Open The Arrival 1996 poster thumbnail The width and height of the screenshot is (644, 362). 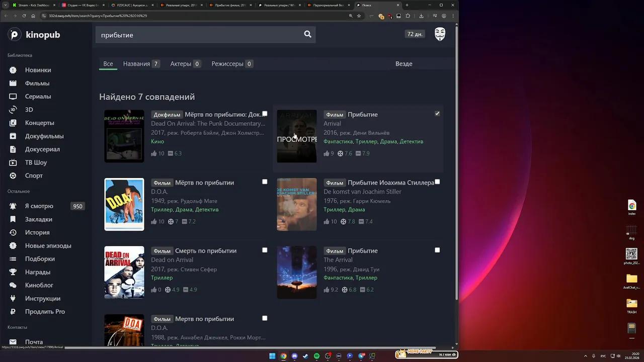tap(297, 273)
